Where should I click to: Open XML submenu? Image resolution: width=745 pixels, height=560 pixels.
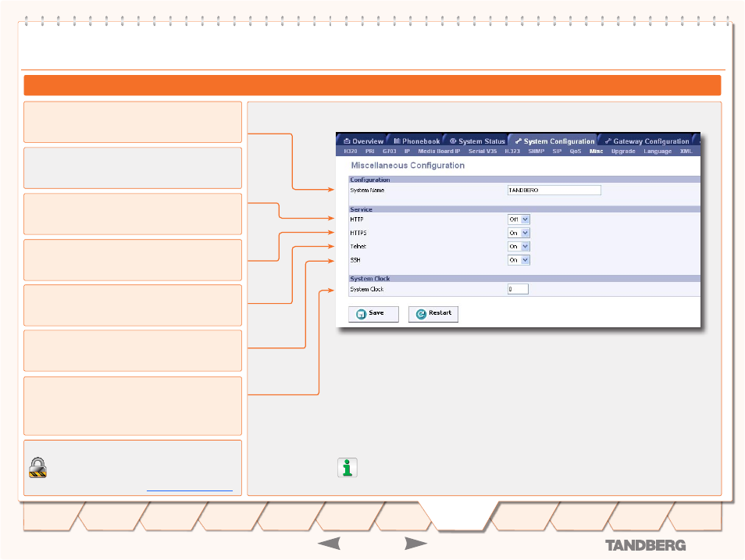[686, 152]
